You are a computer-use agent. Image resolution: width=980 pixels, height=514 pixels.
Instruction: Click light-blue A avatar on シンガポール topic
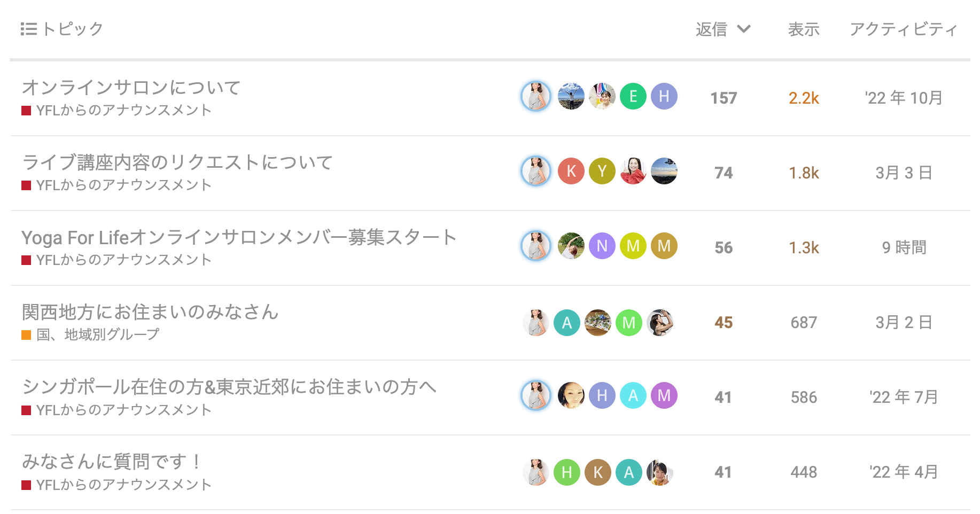[633, 396]
